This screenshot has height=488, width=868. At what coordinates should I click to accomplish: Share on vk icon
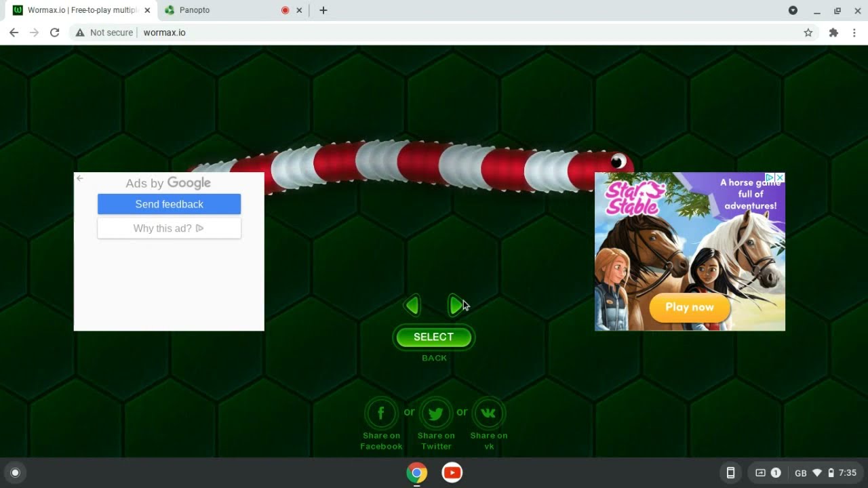[488, 413]
